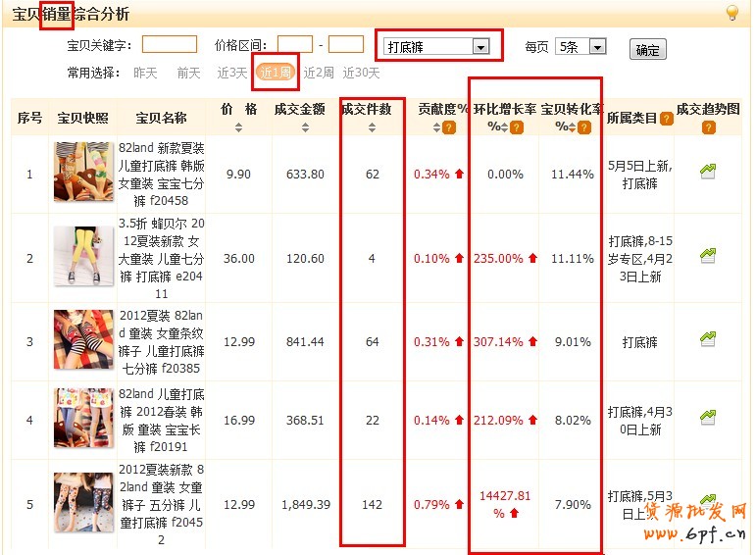The width and height of the screenshot is (756, 555).
Task: Select the 近2周 time range
Action: pyautogui.click(x=319, y=73)
